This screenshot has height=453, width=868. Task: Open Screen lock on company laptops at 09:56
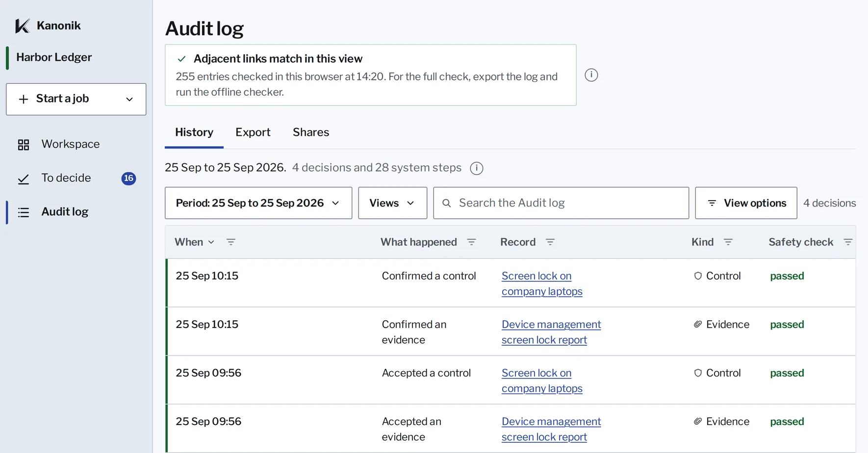coord(542,380)
